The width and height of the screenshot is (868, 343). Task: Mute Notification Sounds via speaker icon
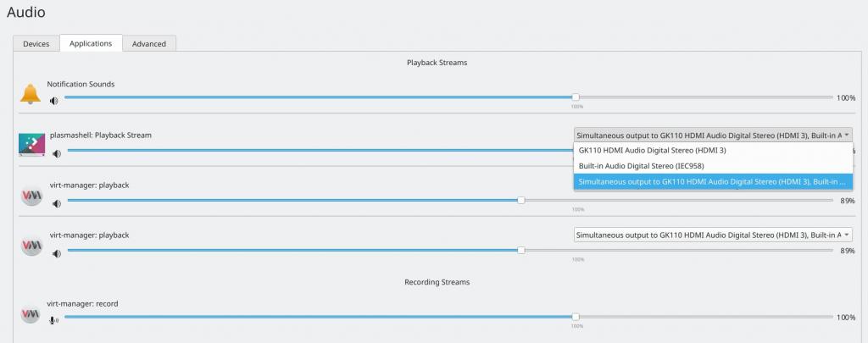[54, 100]
